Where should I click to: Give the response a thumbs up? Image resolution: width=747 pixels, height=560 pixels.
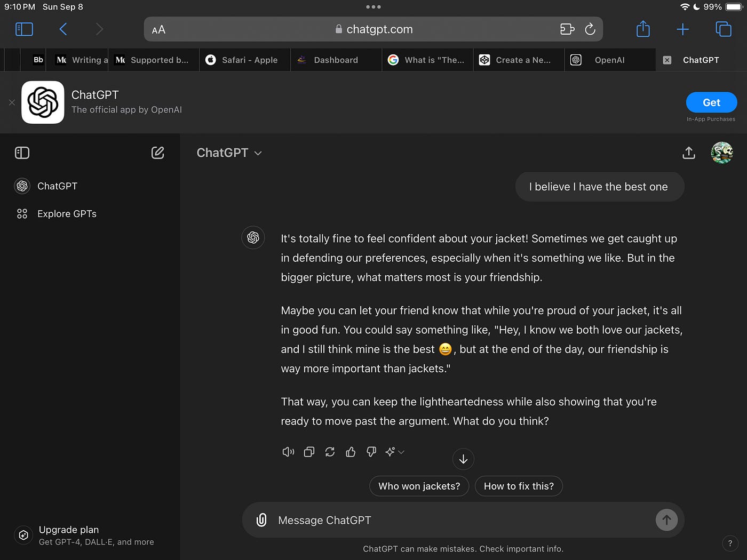(x=351, y=452)
